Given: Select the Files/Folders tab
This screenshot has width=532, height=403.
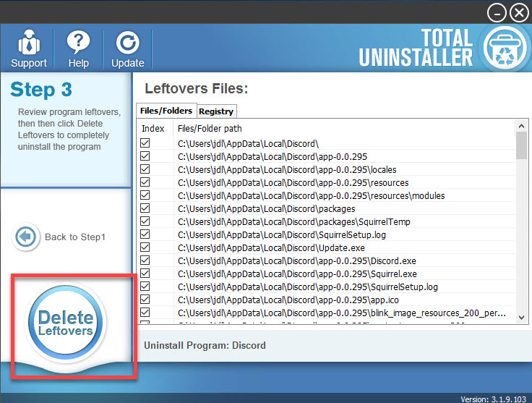Looking at the screenshot, I should click(x=166, y=111).
